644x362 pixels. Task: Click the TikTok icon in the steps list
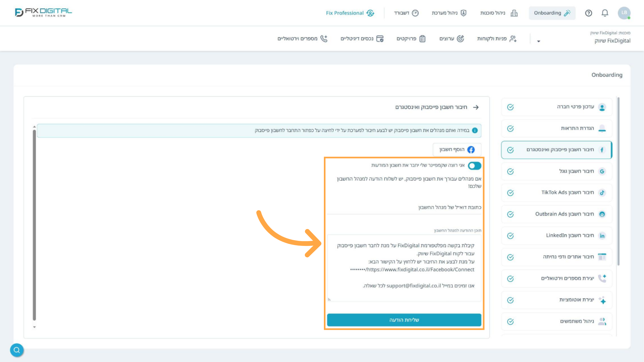pyautogui.click(x=602, y=193)
